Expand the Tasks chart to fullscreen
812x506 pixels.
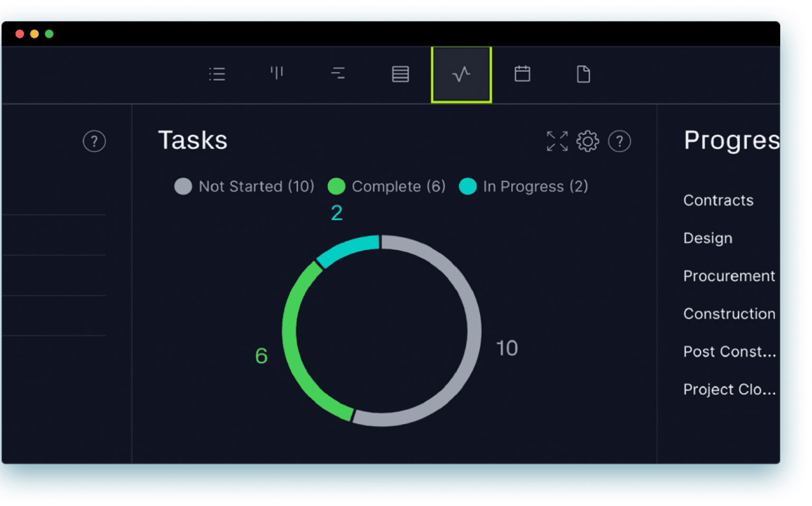pos(557,141)
